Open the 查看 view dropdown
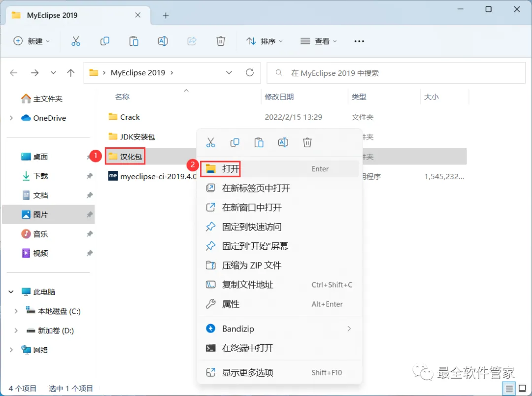This screenshot has width=532, height=396. (319, 41)
